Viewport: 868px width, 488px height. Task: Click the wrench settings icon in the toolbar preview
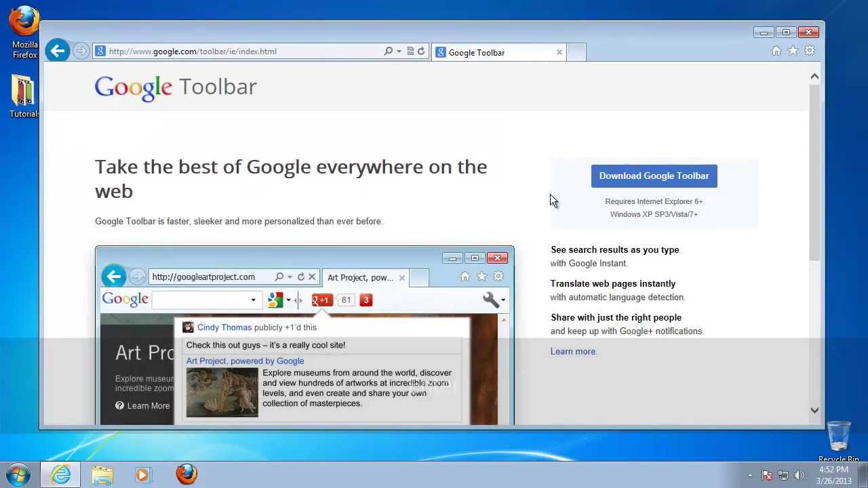click(x=490, y=300)
